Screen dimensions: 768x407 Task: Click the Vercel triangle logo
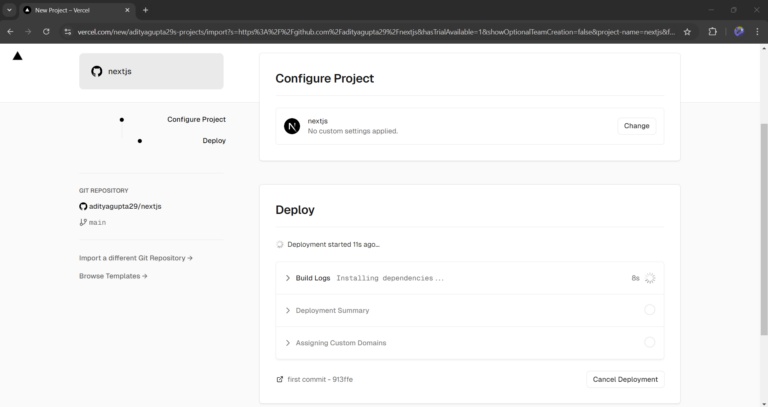[17, 56]
